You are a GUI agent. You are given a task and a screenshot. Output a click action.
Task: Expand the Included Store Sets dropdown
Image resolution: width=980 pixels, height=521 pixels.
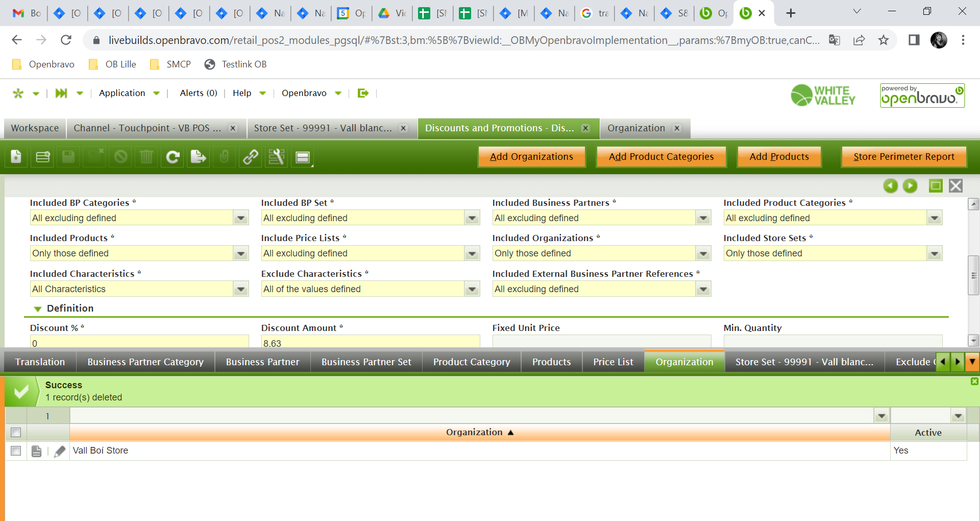pos(934,254)
